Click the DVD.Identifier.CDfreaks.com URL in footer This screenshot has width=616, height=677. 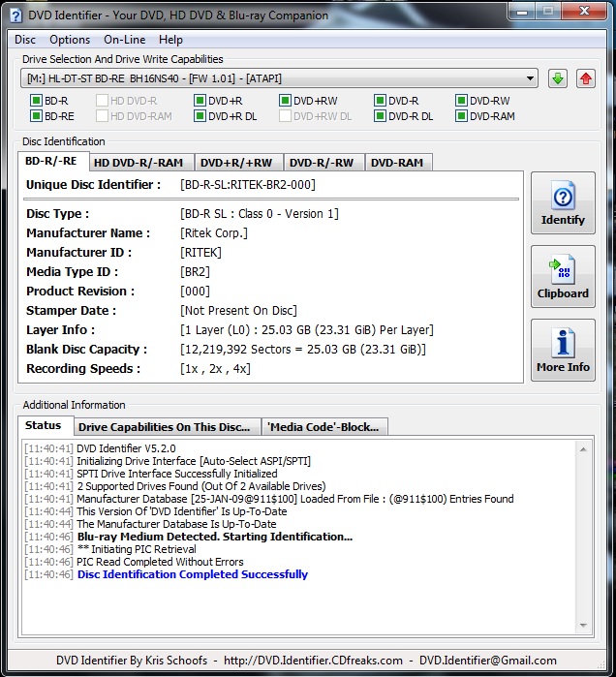click(313, 661)
